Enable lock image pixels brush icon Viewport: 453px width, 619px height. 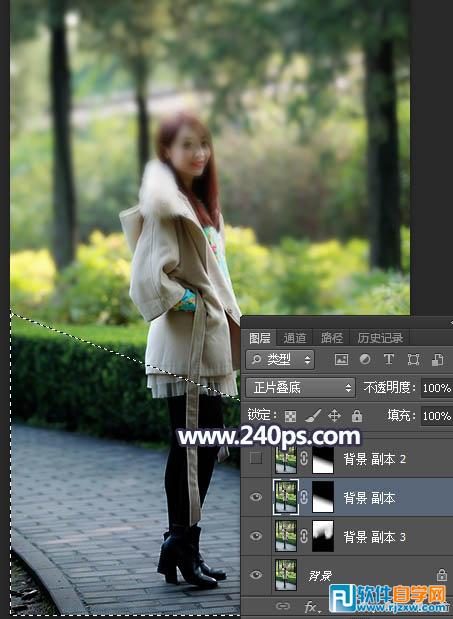[313, 416]
